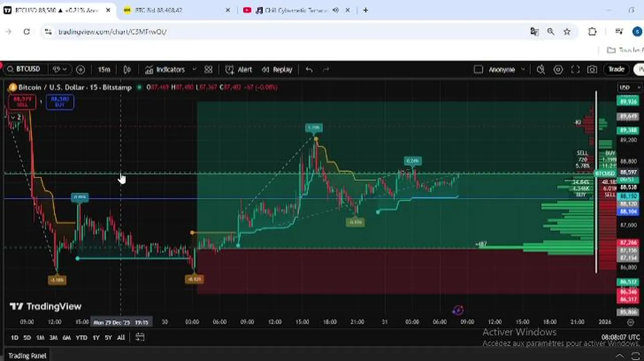Select the 6M date range
644x361 pixels.
66,338
